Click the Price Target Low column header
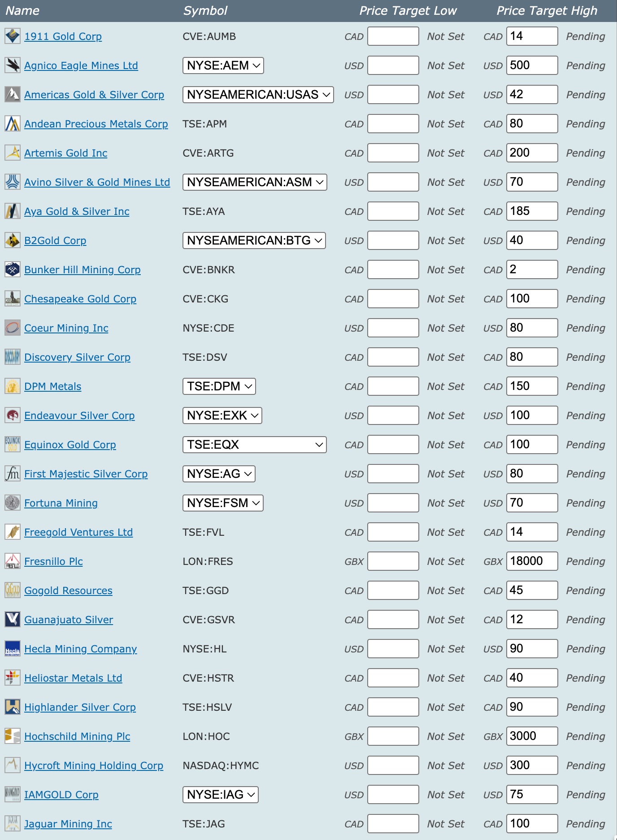Image resolution: width=617 pixels, height=840 pixels. (408, 11)
